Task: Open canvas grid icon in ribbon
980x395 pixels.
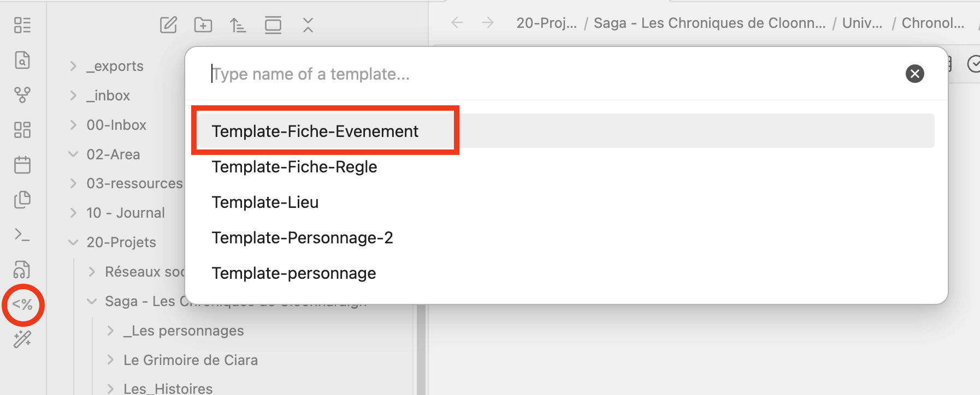Action: pyautogui.click(x=22, y=130)
